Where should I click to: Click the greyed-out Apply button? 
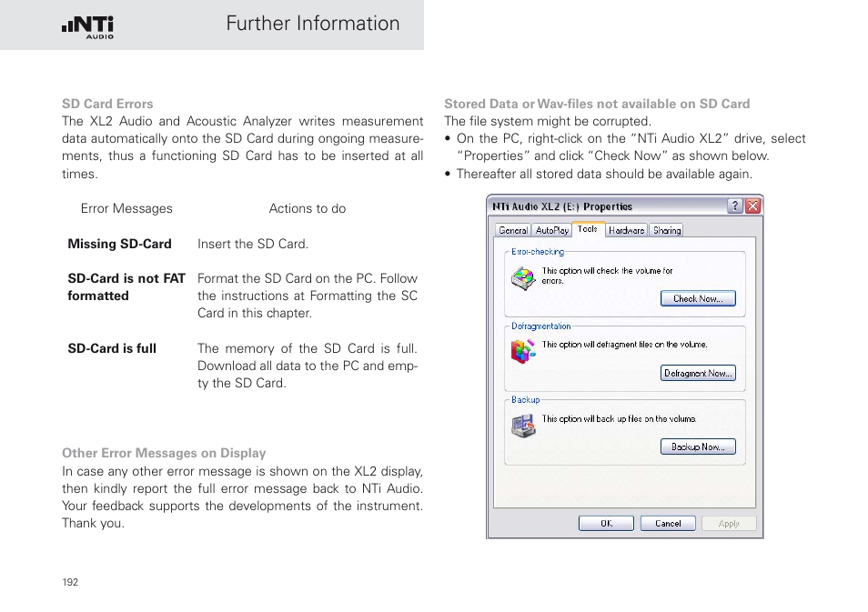coord(729,524)
